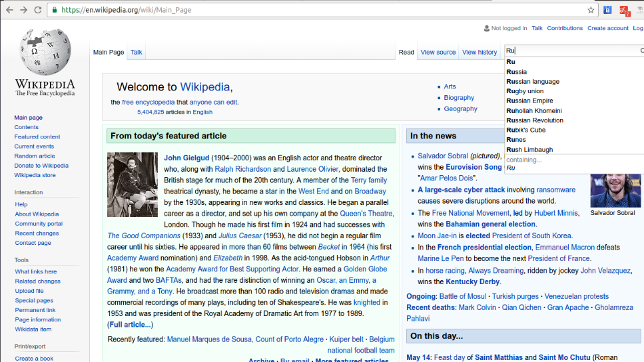Viewport: 644px width, 362px height.
Task: Choose the Russian Empire suggestion
Action: [x=574, y=100]
